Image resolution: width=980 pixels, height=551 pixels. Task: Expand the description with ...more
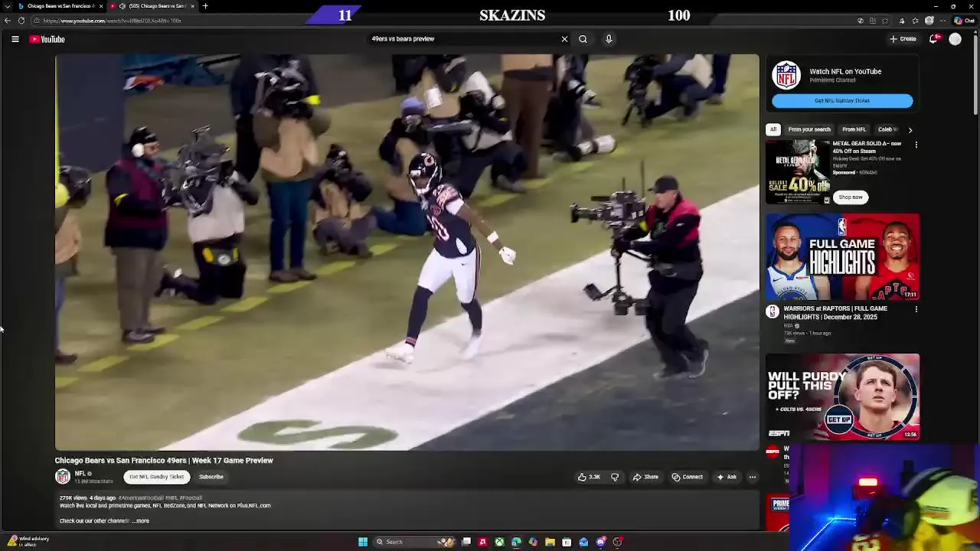(141, 521)
